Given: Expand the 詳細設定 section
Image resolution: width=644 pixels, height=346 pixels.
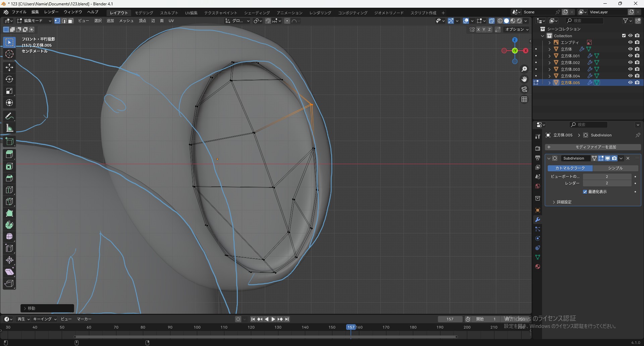Looking at the screenshot, I should click(554, 202).
